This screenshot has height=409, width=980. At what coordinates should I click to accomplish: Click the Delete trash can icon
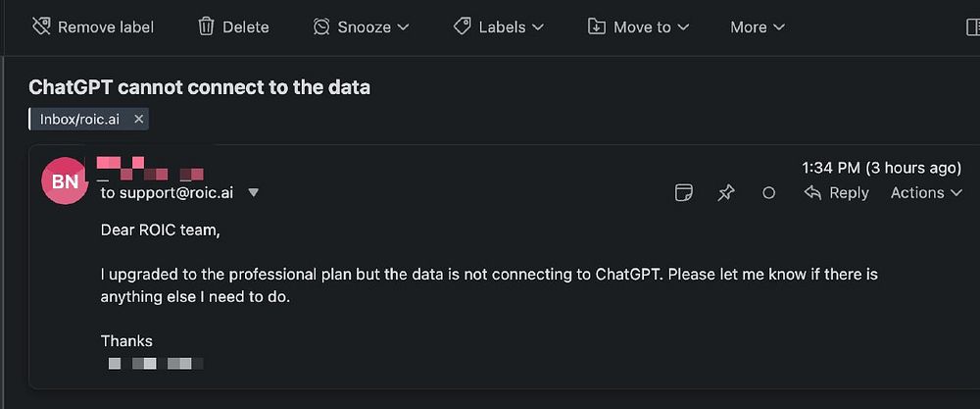pos(206,26)
